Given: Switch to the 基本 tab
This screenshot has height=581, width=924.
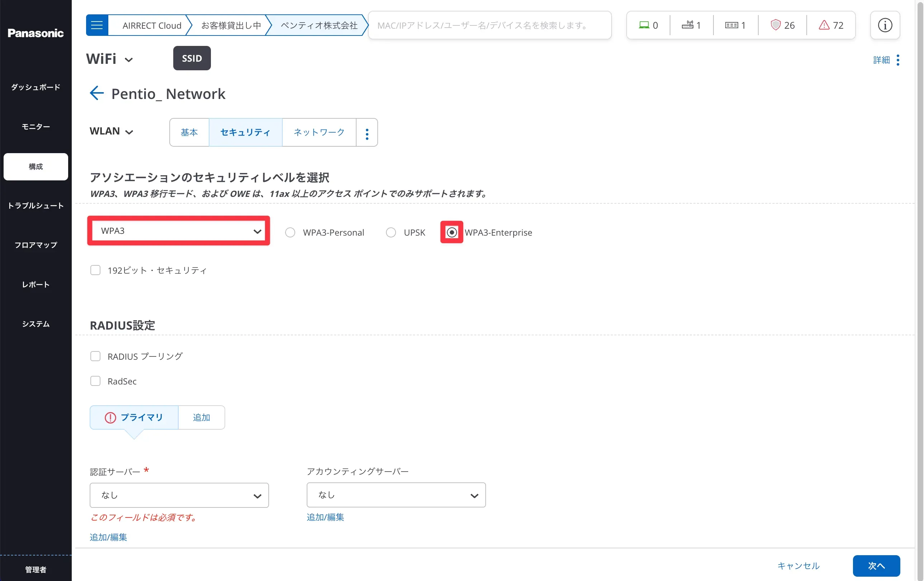Looking at the screenshot, I should [x=189, y=133].
